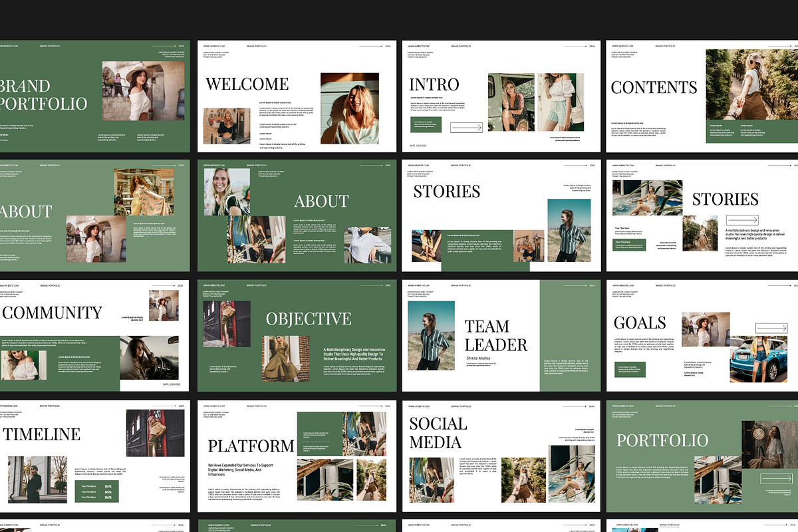798x532 pixels.
Task: Click DATE: 5/19/2023 on the Community slide
Action: pos(171,384)
